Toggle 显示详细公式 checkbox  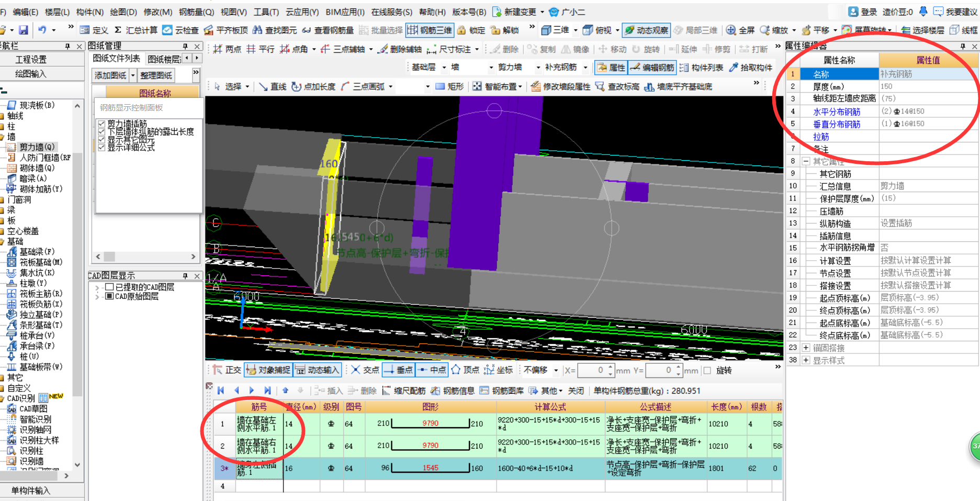[x=102, y=148]
